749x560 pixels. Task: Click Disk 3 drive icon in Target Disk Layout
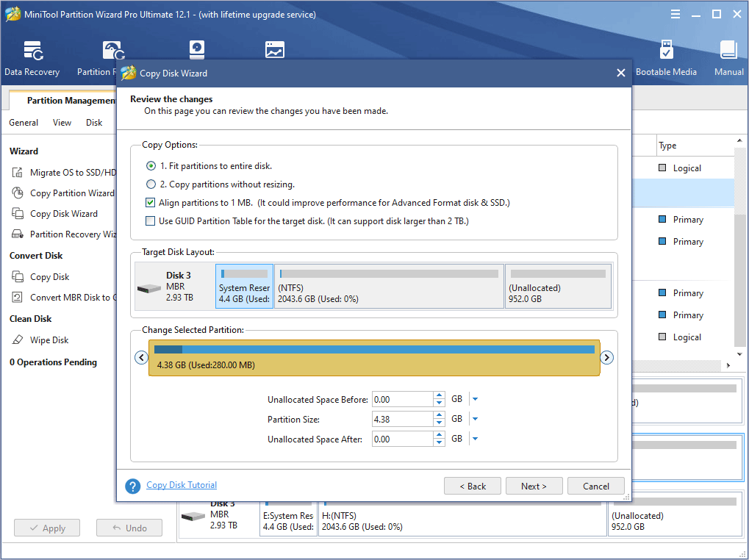point(149,288)
